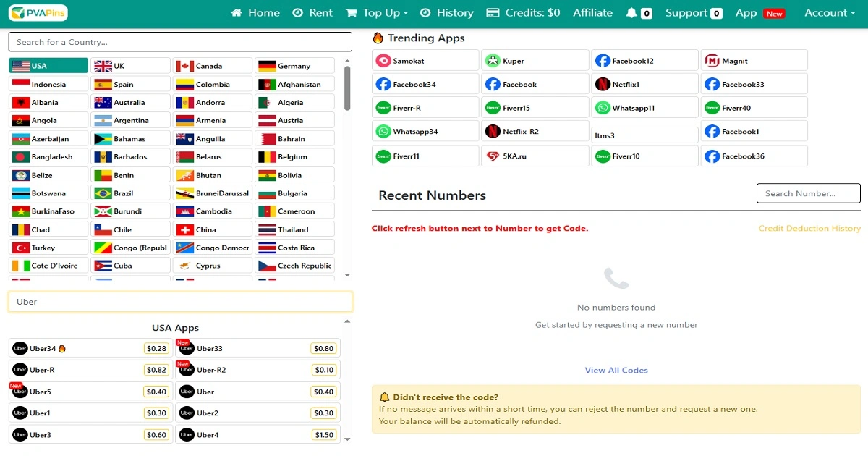Select BruneiDarussalam country entry
The height and width of the screenshot is (456, 868).
[213, 193]
